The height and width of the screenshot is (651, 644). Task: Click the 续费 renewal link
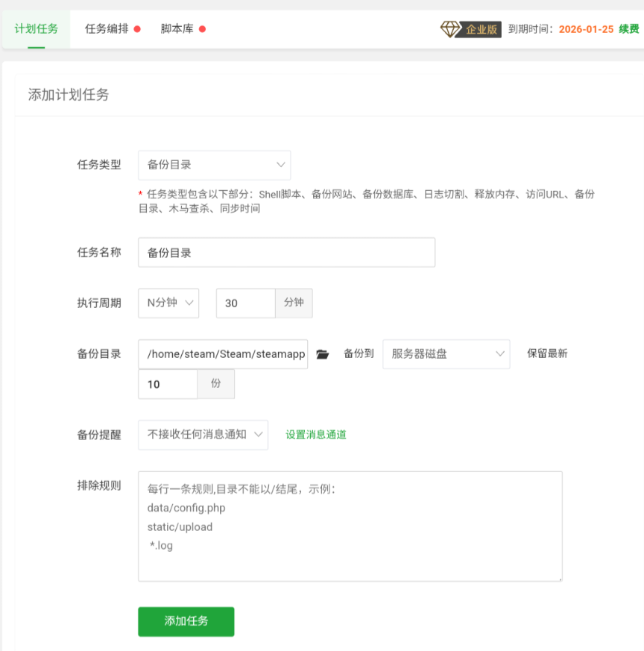pyautogui.click(x=629, y=29)
